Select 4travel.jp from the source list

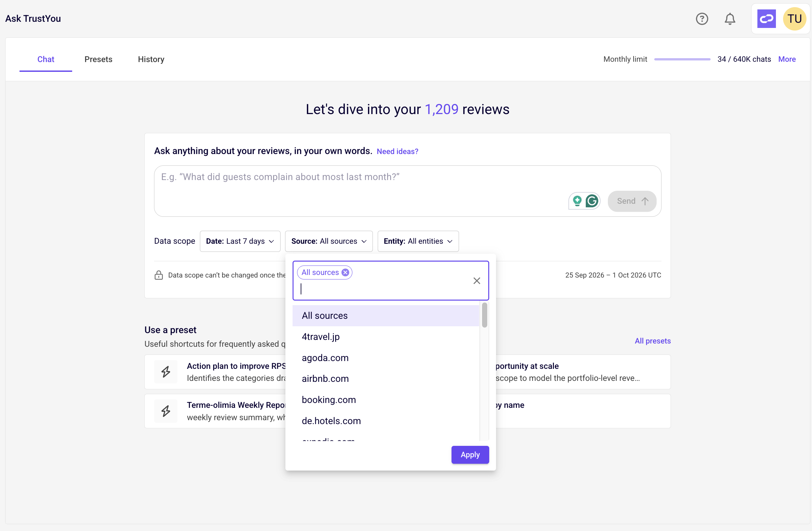point(386,337)
